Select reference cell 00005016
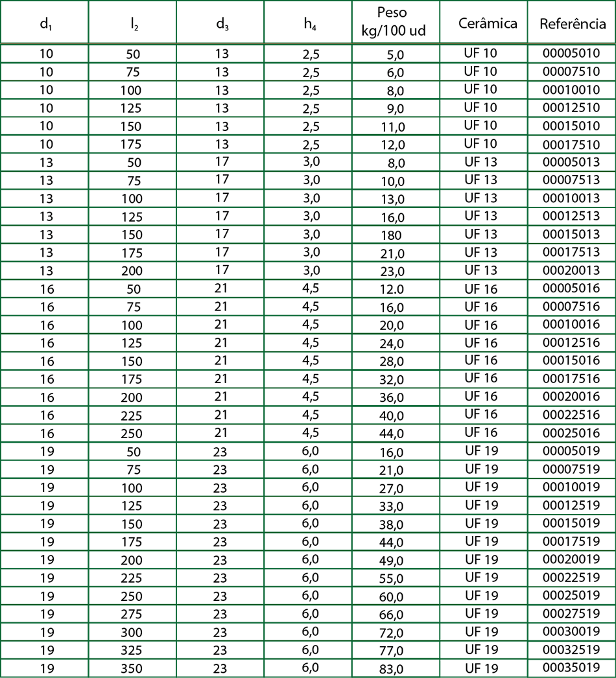The width and height of the screenshot is (616, 678). pos(571,288)
